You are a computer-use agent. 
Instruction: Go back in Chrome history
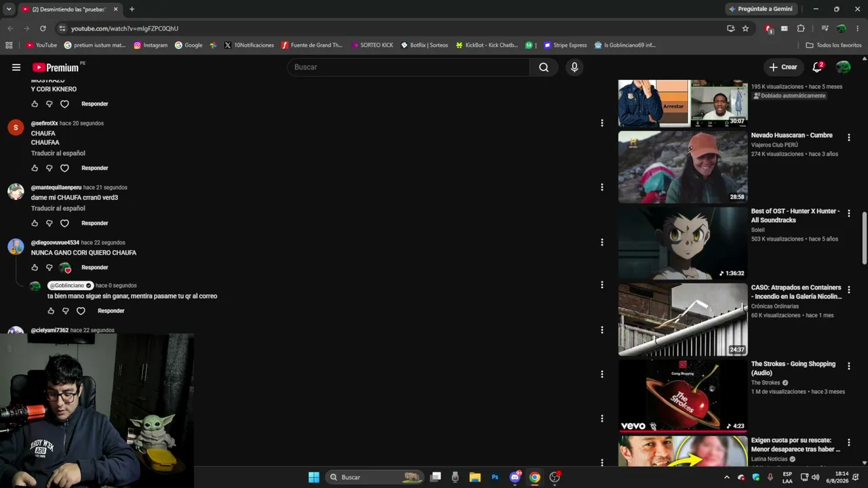[10, 28]
